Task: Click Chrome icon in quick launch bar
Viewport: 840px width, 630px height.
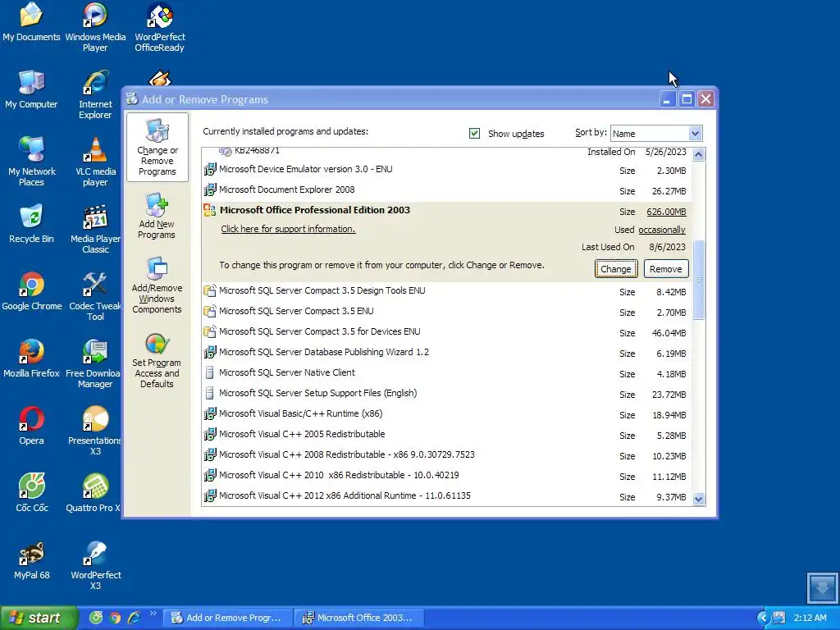Action: click(115, 618)
